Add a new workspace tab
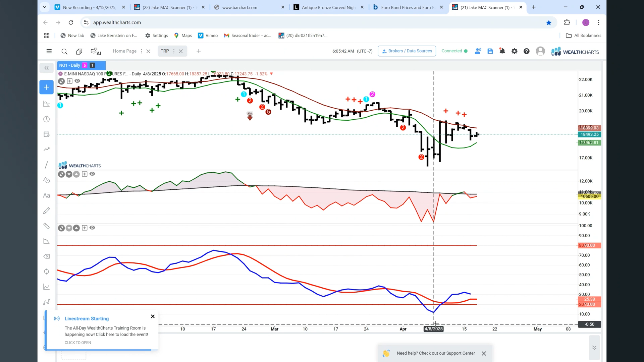Screen dimensions: 644x362 click(199, 51)
